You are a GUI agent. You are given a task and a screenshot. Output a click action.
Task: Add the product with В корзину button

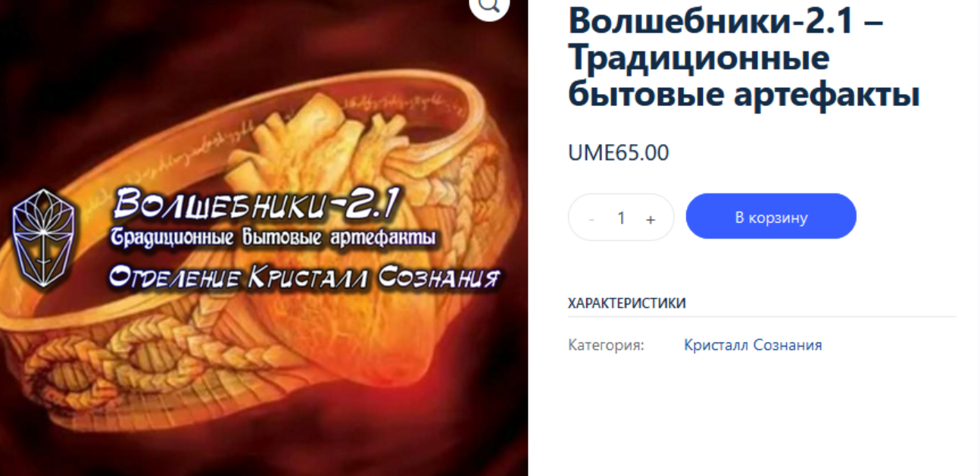point(771,217)
